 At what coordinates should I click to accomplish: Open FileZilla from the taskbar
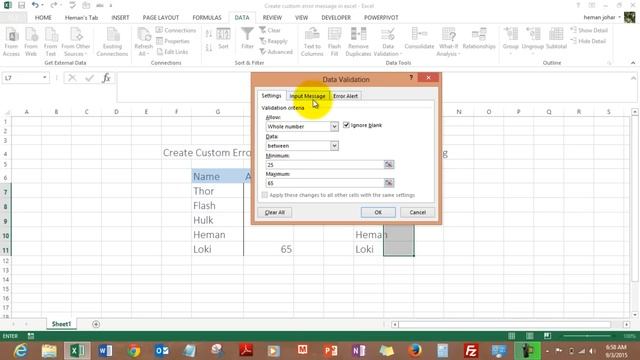click(x=471, y=351)
